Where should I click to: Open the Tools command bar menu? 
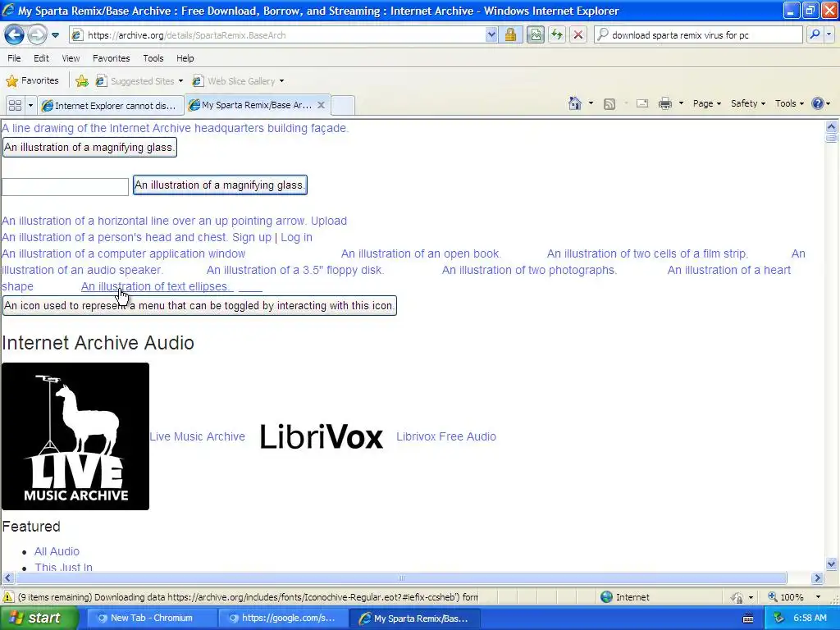tap(789, 103)
